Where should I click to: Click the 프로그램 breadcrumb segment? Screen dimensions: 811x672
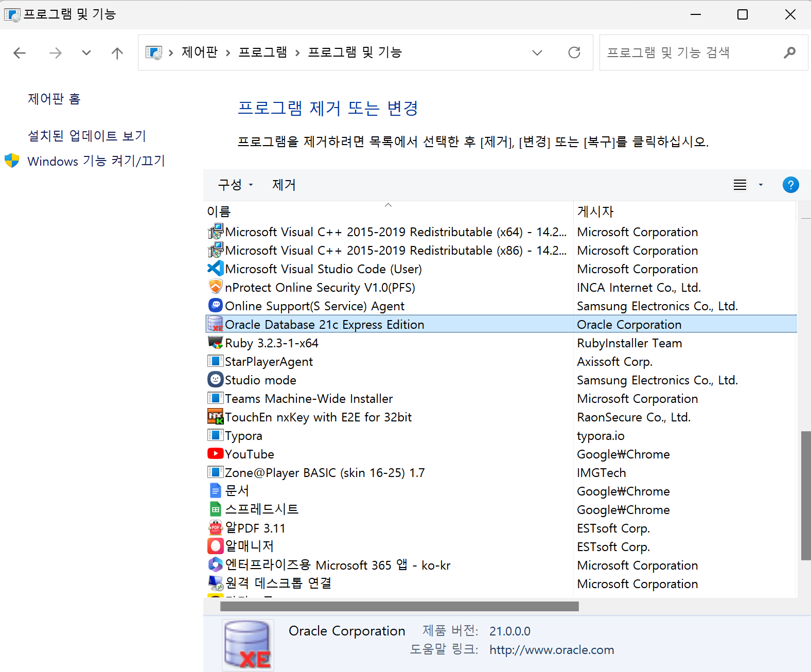pyautogui.click(x=263, y=52)
